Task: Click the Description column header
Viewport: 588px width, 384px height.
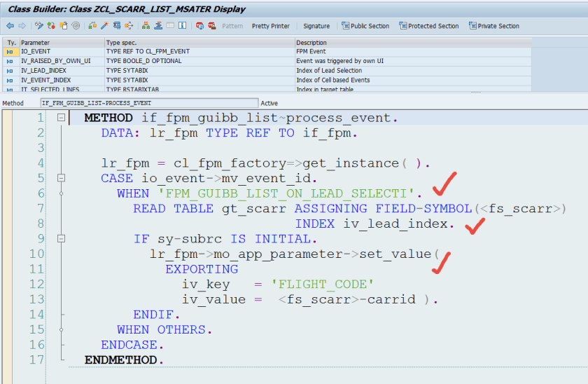Action: (x=311, y=43)
